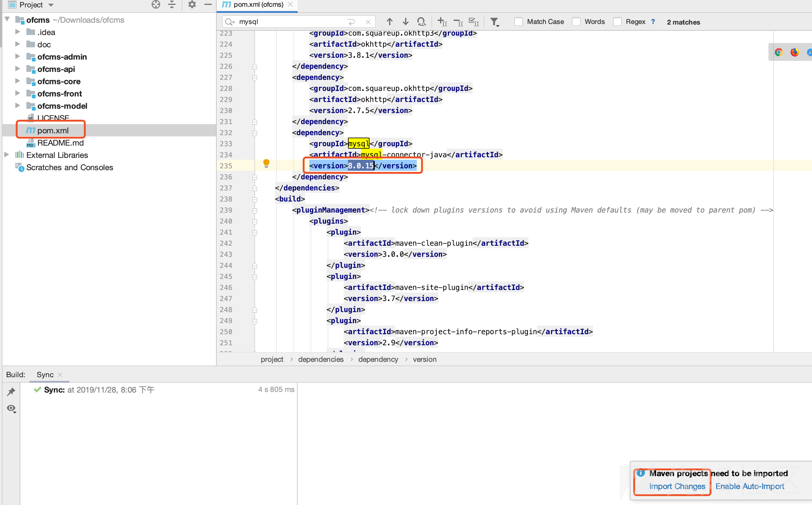Click the find all occurrences icon
This screenshot has height=505, width=812.
coord(421,22)
